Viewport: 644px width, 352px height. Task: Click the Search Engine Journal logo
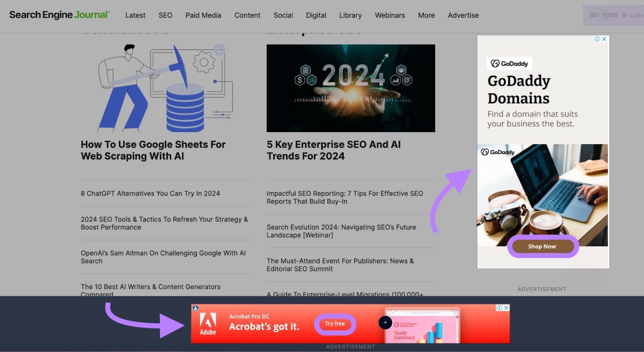point(59,15)
